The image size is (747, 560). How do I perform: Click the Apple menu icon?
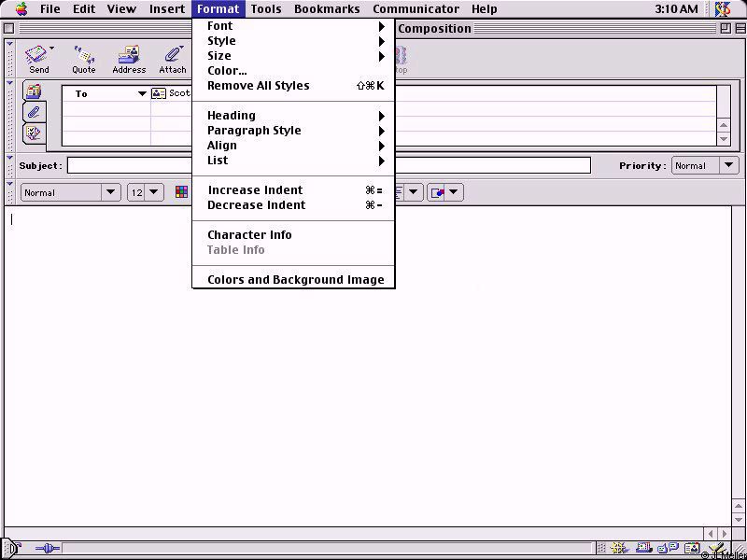pos(21,8)
